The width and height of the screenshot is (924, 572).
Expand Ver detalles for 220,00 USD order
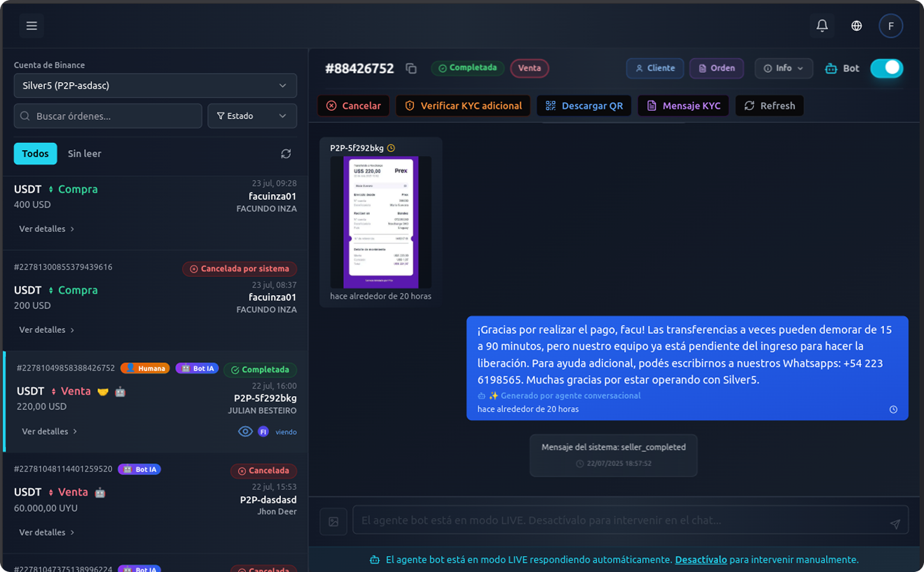[x=49, y=431]
